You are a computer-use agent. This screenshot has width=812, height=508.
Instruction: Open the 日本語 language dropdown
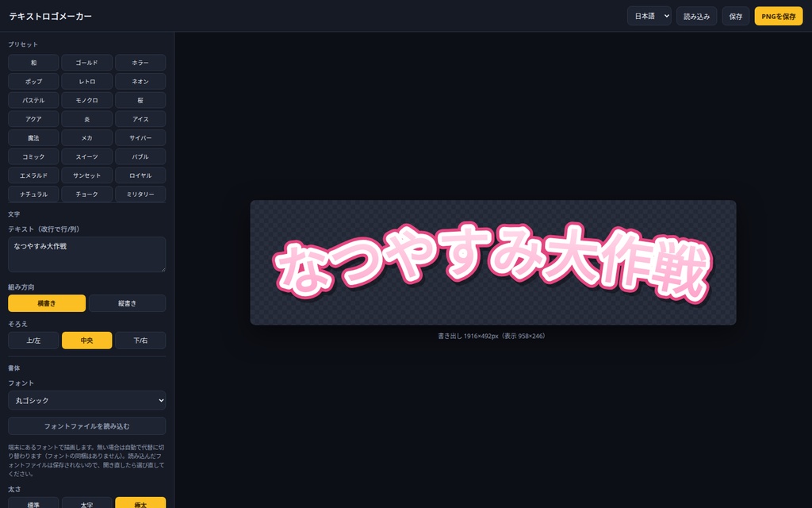click(649, 16)
